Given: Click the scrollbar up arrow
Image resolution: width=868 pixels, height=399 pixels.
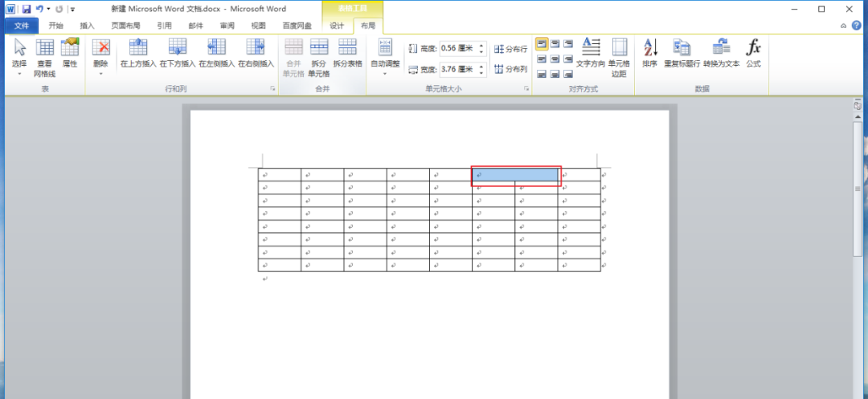Looking at the screenshot, I should coord(858,116).
